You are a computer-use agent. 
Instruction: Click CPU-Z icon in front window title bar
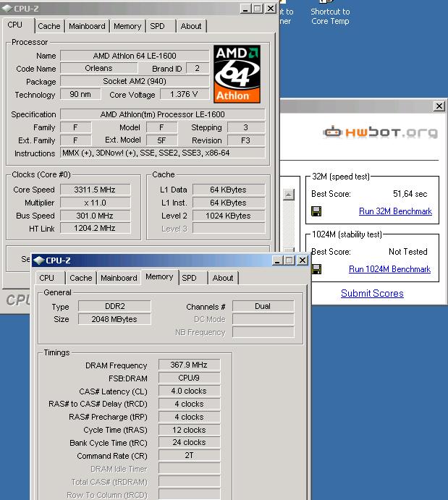(39, 260)
